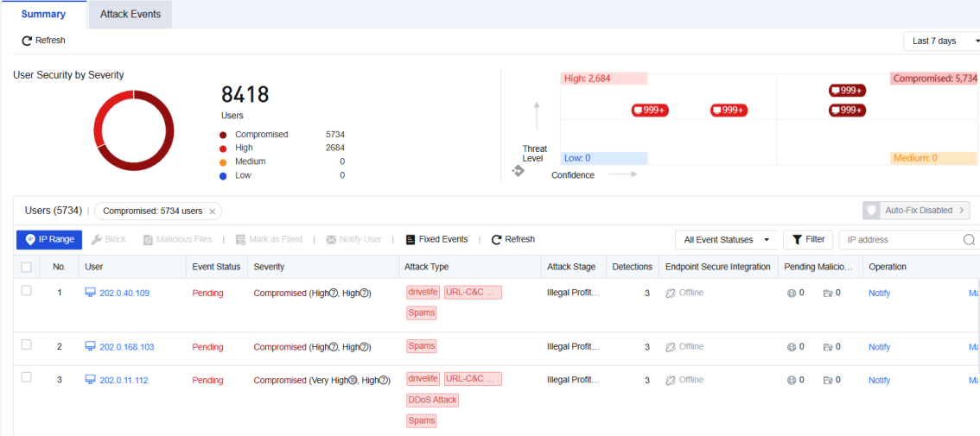The height and width of the screenshot is (436, 980).
Task: Click the Auto-Fix Disabled shield icon
Action: (x=871, y=211)
